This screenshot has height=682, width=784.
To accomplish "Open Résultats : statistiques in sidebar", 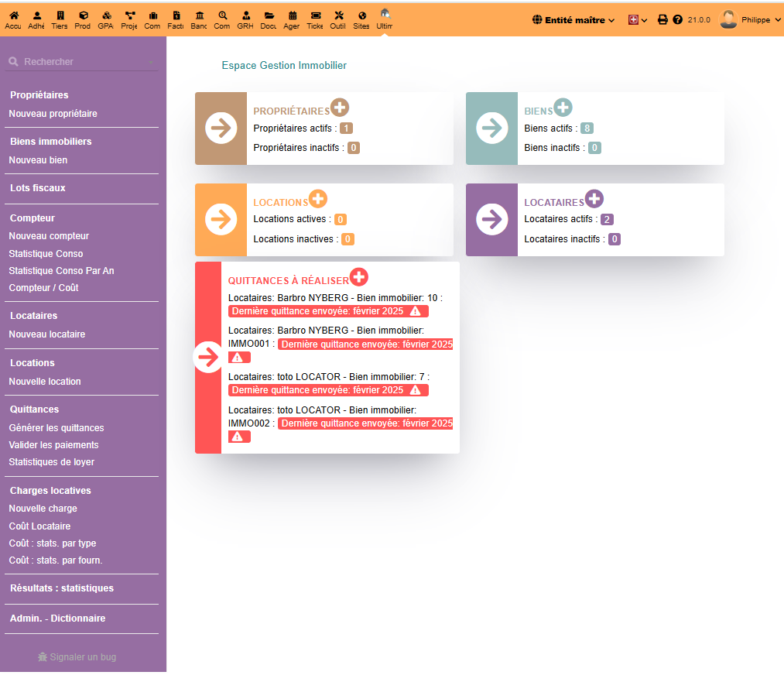I will coord(62,588).
